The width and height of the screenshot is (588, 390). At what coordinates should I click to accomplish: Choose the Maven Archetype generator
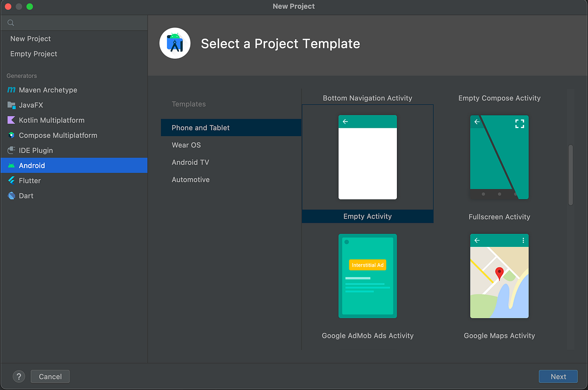click(73, 90)
